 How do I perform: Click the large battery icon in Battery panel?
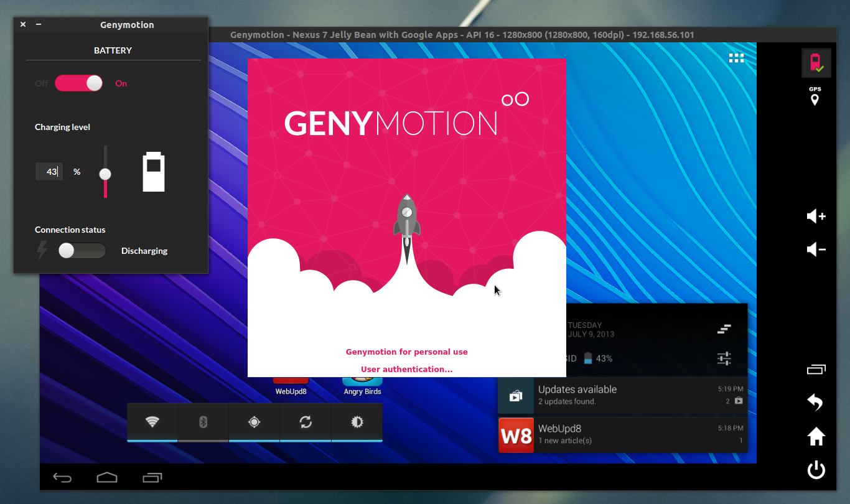click(x=154, y=172)
